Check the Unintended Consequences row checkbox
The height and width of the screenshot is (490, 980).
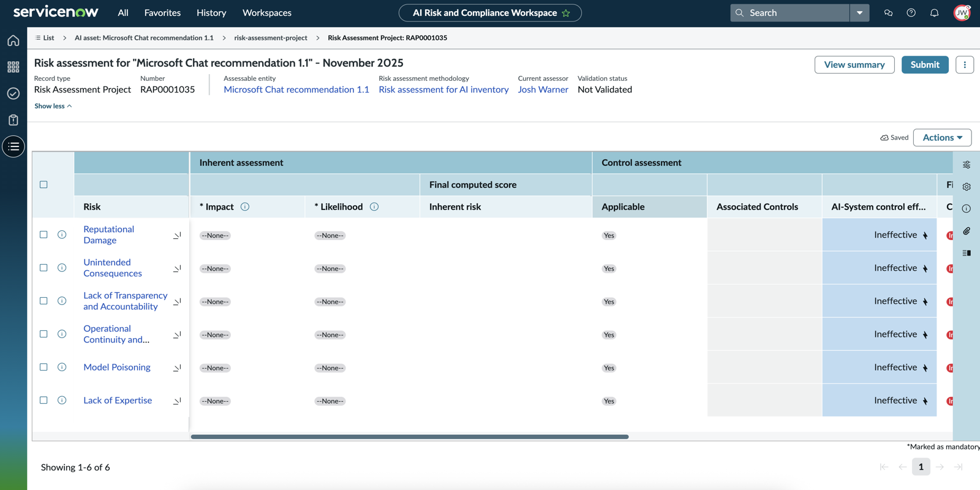click(43, 268)
